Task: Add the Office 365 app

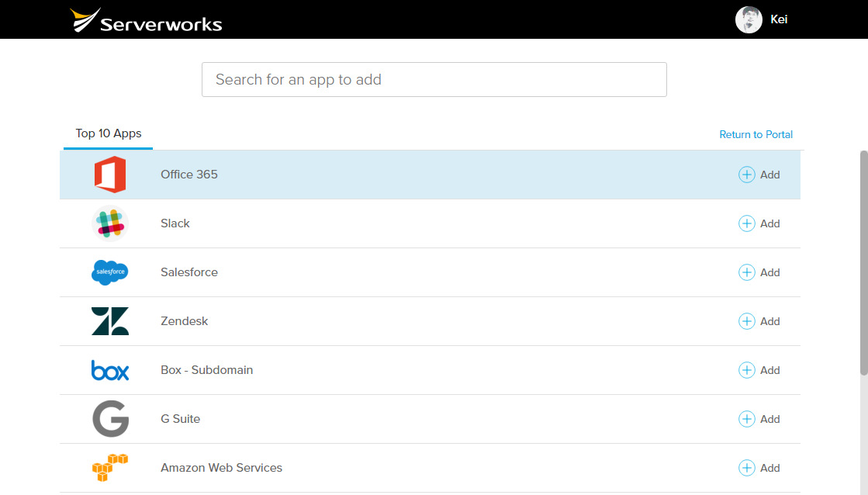Action: (x=759, y=175)
